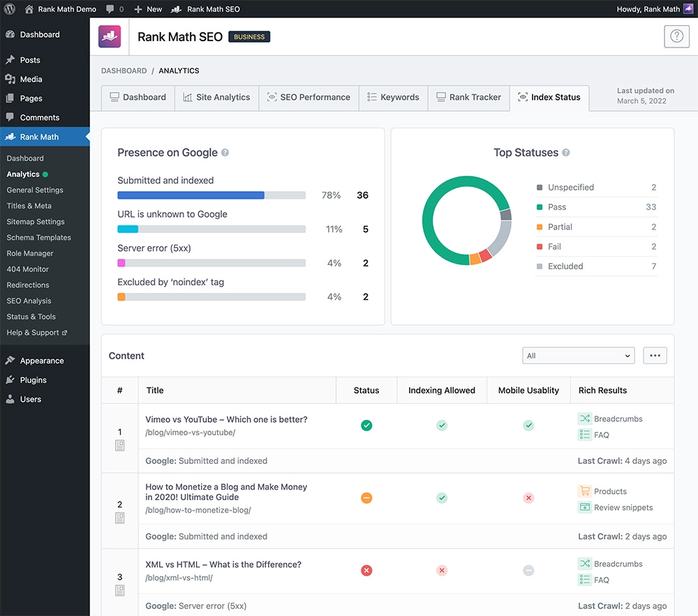This screenshot has height=616, width=698.
Task: Open the Rank Math help question mark icon
Action: coord(676,36)
